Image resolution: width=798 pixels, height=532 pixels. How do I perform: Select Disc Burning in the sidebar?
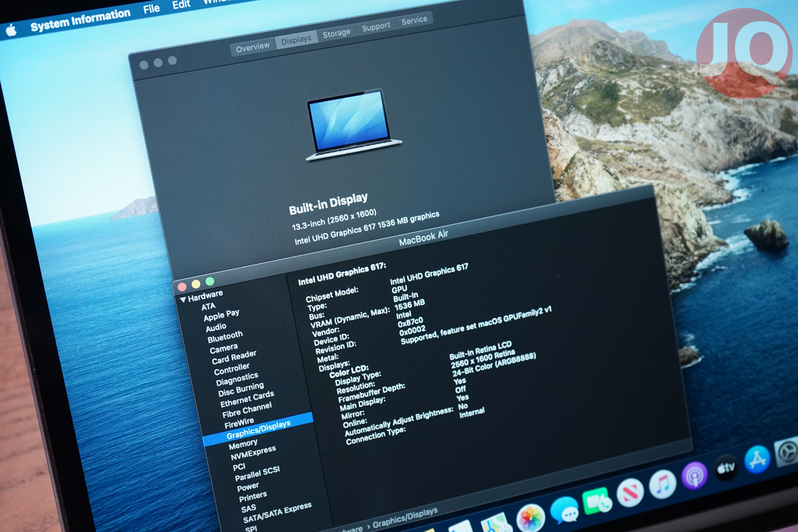pos(241,388)
